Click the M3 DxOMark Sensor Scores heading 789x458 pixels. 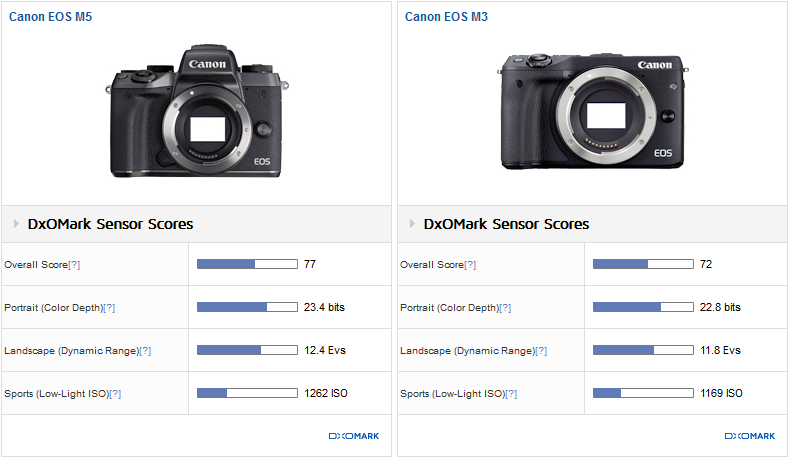pyautogui.click(x=506, y=224)
